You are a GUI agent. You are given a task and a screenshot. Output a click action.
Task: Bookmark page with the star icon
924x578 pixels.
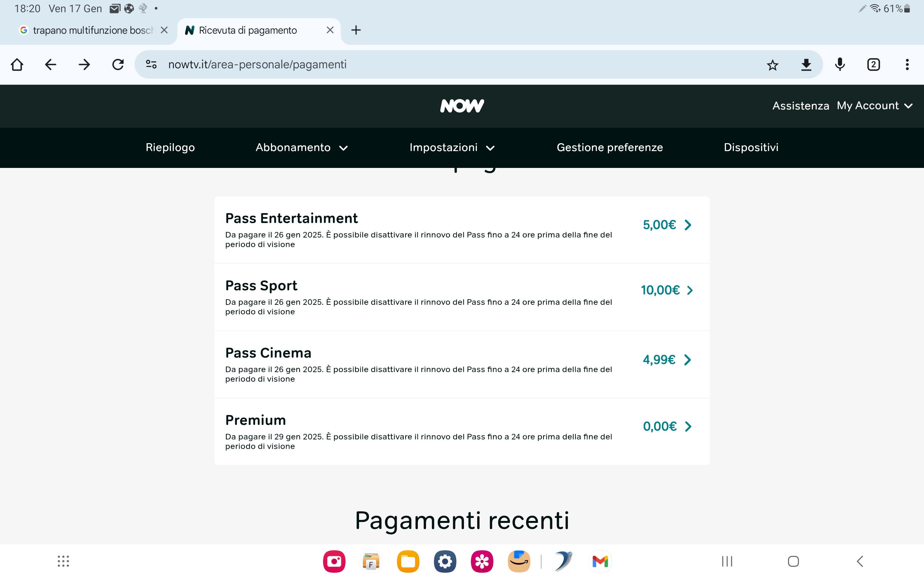click(x=773, y=65)
